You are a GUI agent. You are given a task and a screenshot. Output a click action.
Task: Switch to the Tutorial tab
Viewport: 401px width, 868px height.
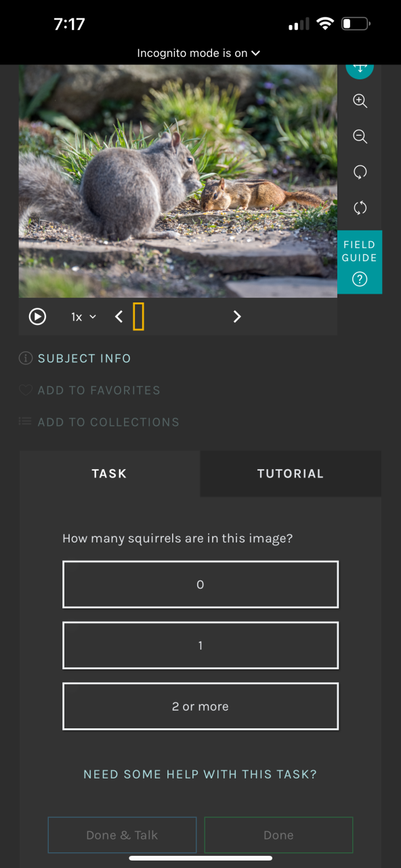pos(291,474)
